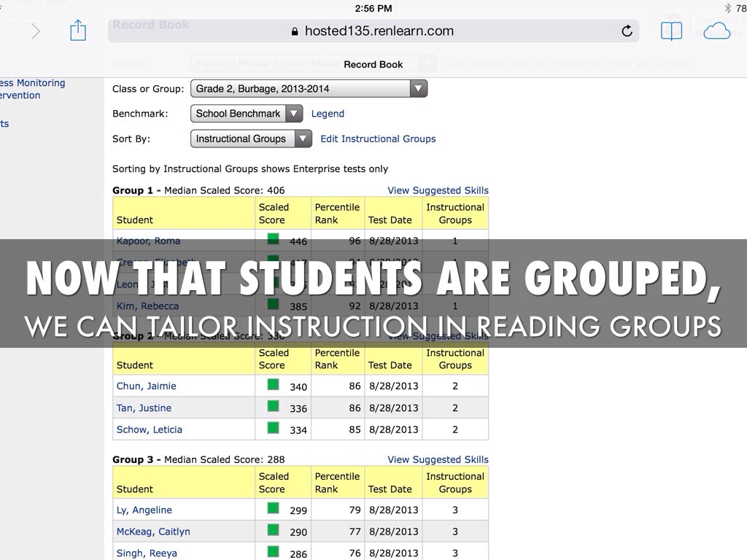Select student Chun, Jaimie
Screen dimensions: 747x560
click(x=146, y=386)
